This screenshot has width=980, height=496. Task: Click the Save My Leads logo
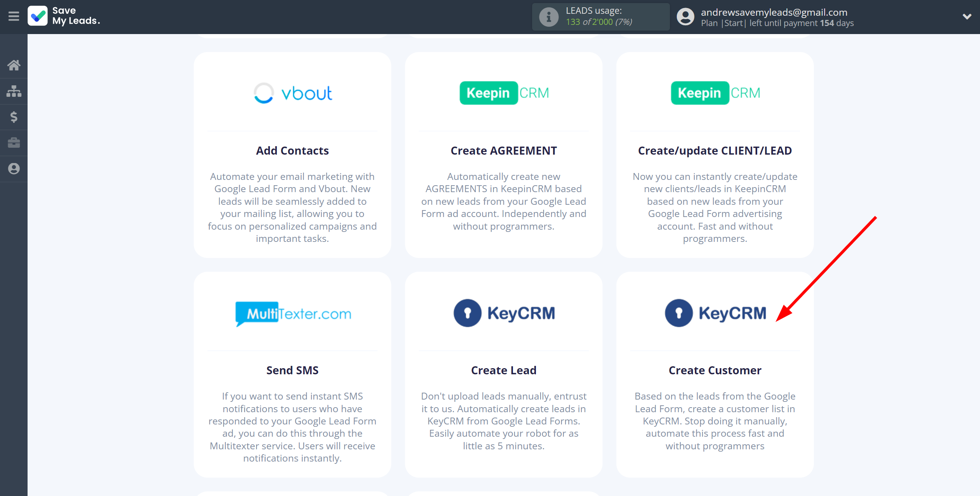tap(64, 16)
